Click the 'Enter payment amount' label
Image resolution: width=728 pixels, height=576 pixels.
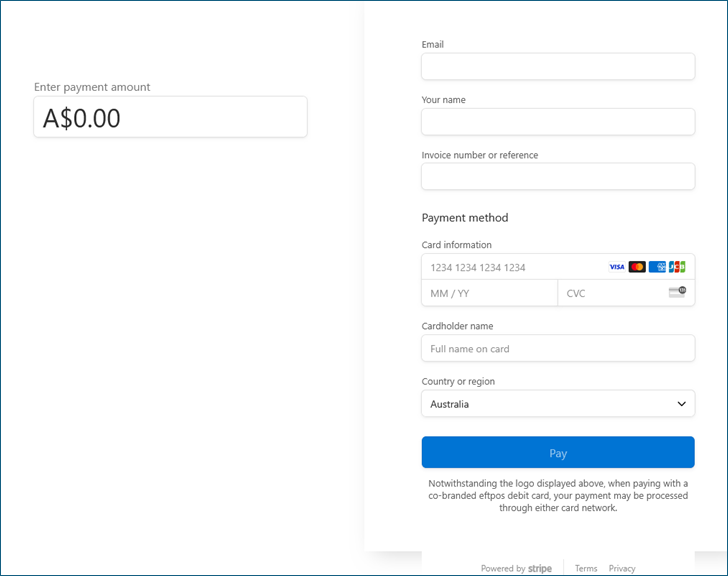click(x=92, y=87)
